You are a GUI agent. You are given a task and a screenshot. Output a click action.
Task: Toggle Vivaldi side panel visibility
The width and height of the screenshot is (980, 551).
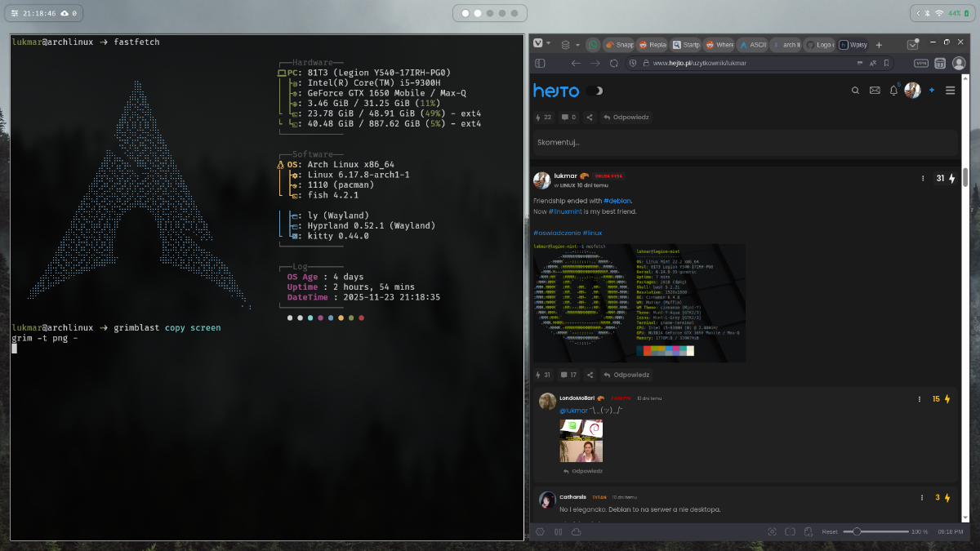tap(540, 63)
